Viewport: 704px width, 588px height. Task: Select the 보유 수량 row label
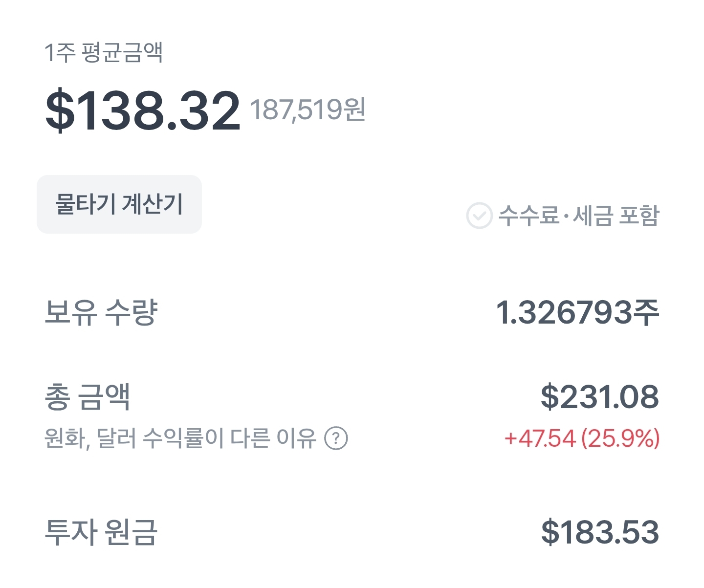[101, 312]
